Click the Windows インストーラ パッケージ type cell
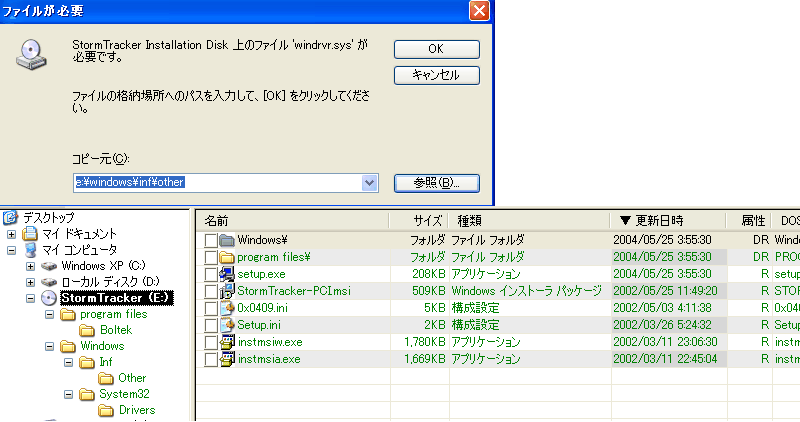Image resolution: width=800 pixels, height=422 pixels. [526, 291]
